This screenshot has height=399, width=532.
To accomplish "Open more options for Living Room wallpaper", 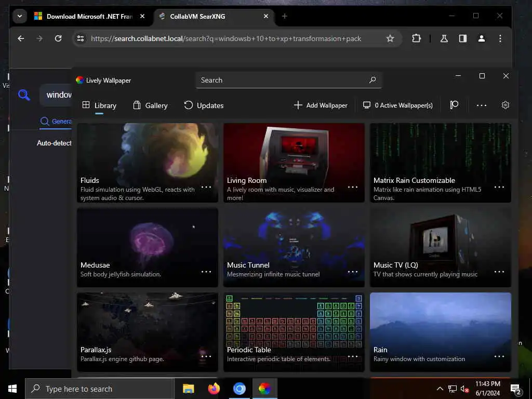I will [353, 187].
